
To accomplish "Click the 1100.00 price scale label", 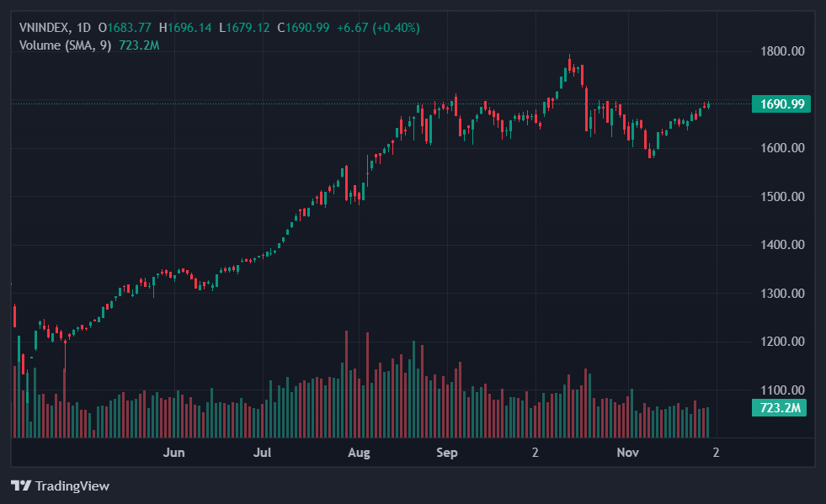I will [781, 390].
